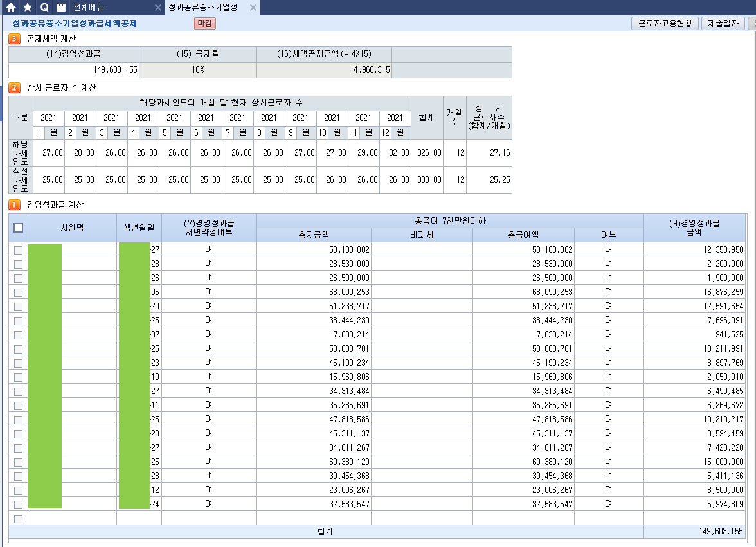Screen dimensions: 756x547
Task: Click the red 마감 status button
Action: click(204, 24)
